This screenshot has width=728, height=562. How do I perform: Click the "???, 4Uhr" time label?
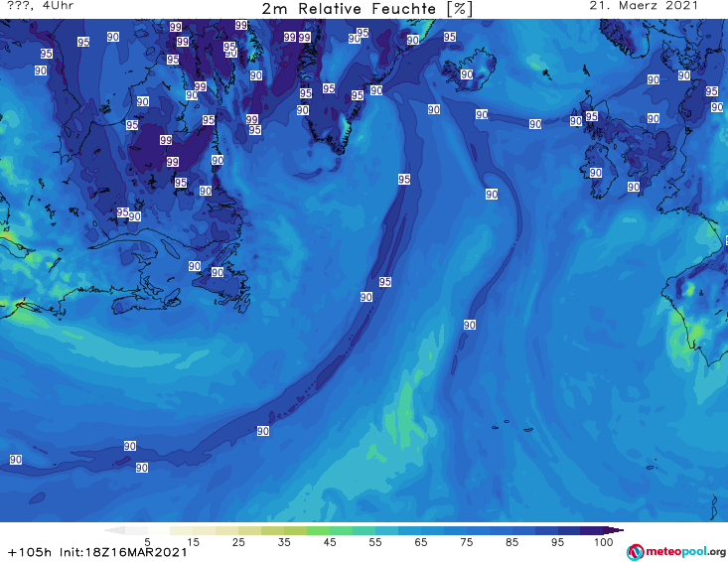[x=41, y=6]
